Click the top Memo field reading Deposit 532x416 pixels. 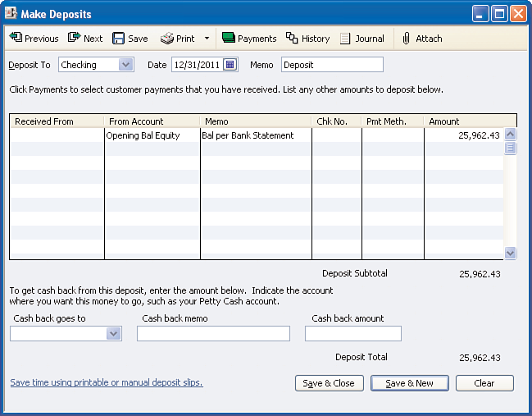[x=332, y=65]
